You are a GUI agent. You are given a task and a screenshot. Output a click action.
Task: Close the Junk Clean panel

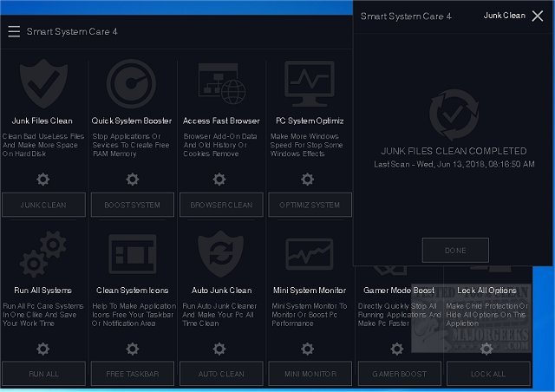tap(538, 16)
